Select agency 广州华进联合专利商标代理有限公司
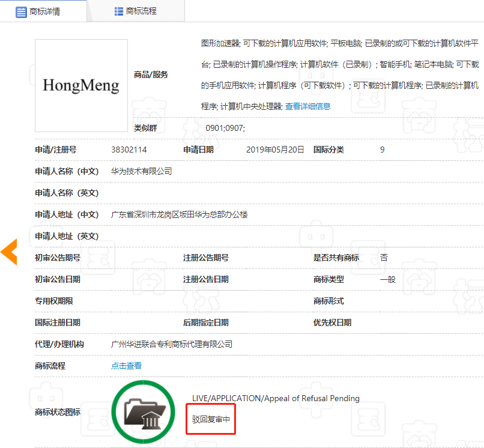This screenshot has width=484, height=448. pos(172,344)
